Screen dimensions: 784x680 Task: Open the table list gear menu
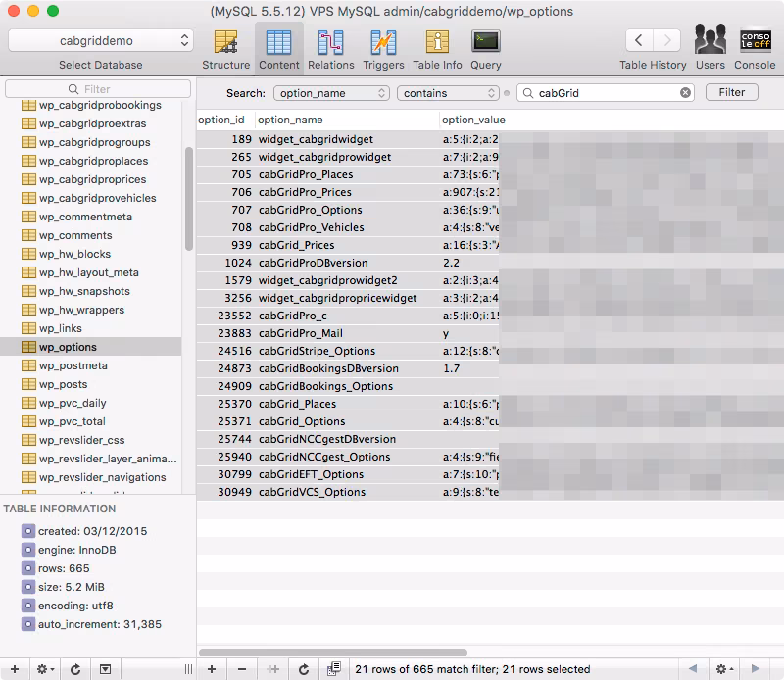45,669
